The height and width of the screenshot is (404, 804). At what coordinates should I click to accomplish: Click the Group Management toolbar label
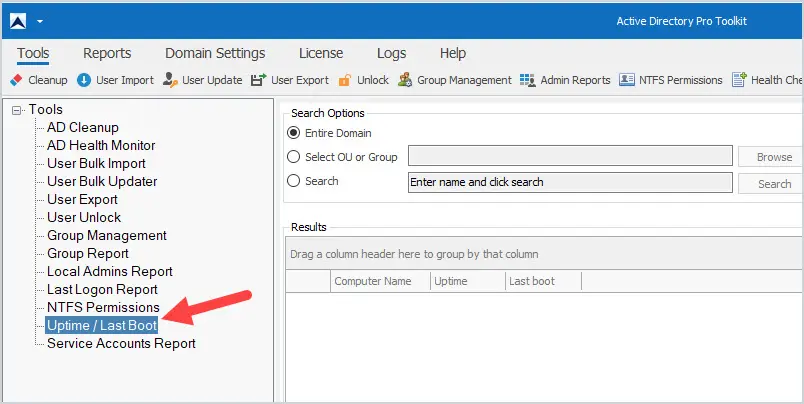tap(464, 80)
